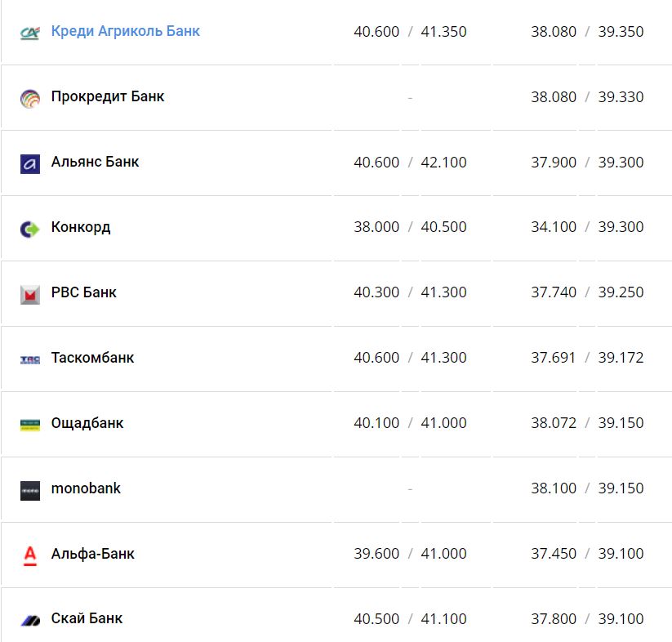
Task: Click the Альфа-Банк logo icon
Action: click(30, 555)
